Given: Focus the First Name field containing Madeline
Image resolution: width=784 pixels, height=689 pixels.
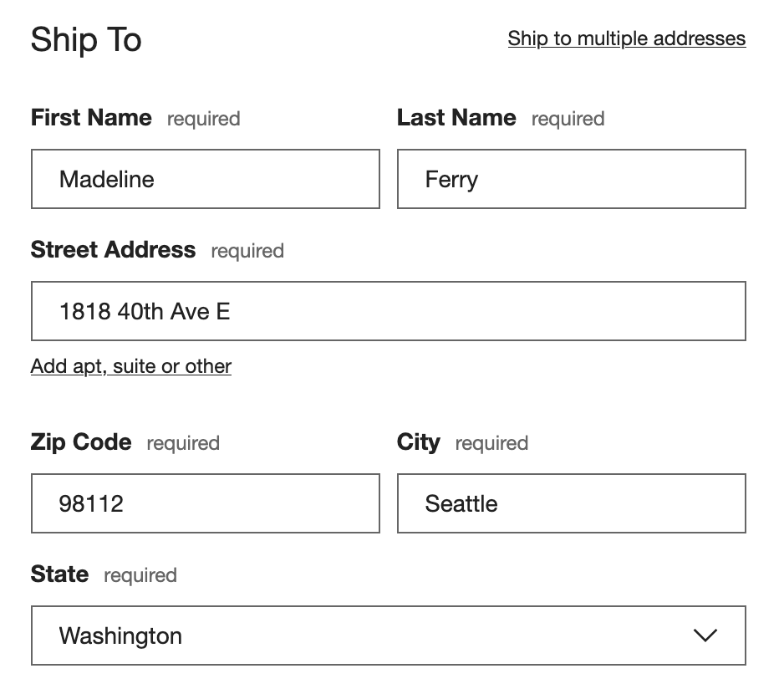Looking at the screenshot, I should (205, 179).
